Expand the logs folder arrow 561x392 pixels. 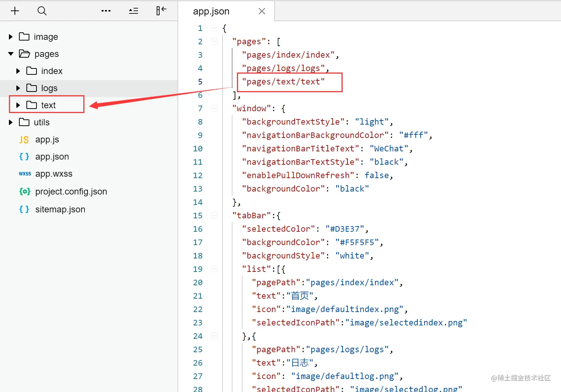[18, 88]
